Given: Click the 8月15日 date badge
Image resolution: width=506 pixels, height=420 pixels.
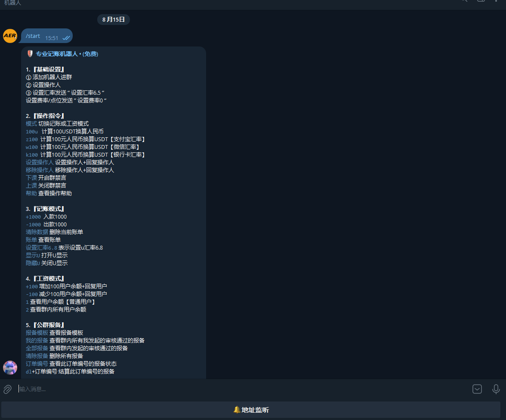Looking at the screenshot, I should pos(114,19).
